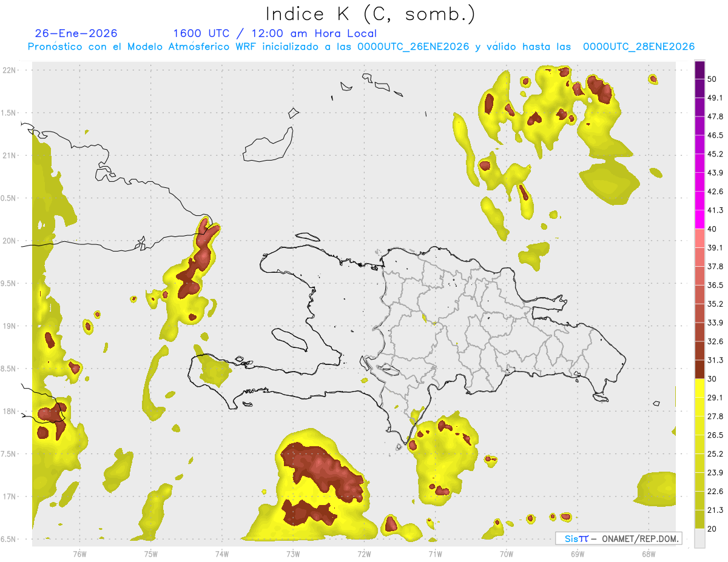Select the bright yellow colorbar segment between 29.1 and 30

pyautogui.click(x=699, y=389)
